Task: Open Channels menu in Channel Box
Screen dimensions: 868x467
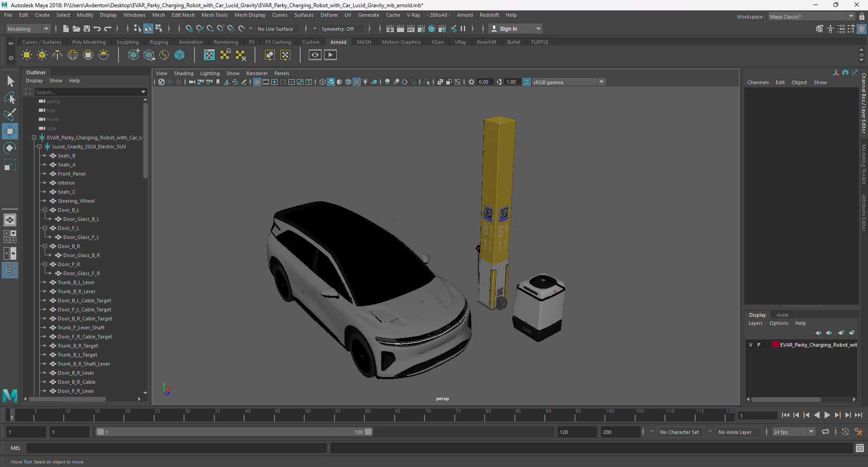Action: 758,82
